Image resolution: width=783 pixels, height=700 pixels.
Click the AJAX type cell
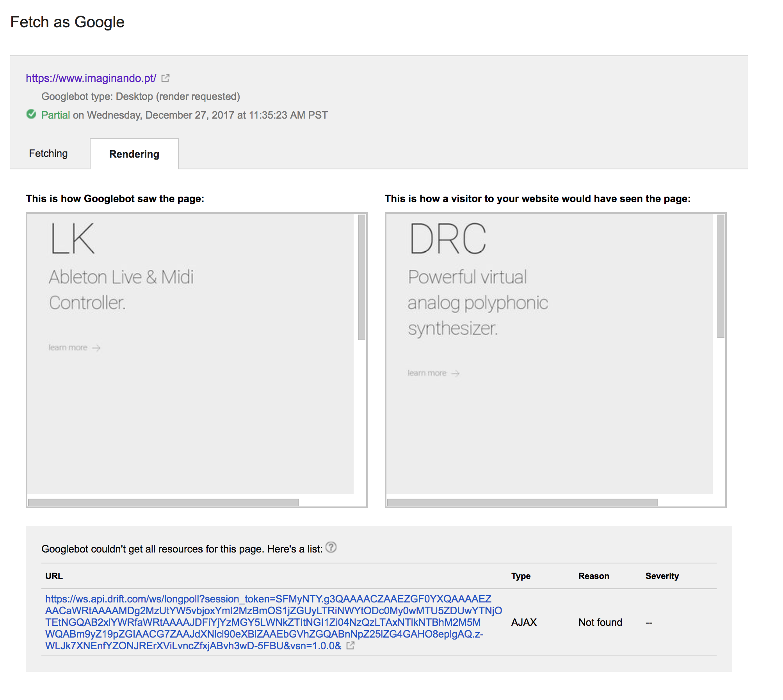524,622
